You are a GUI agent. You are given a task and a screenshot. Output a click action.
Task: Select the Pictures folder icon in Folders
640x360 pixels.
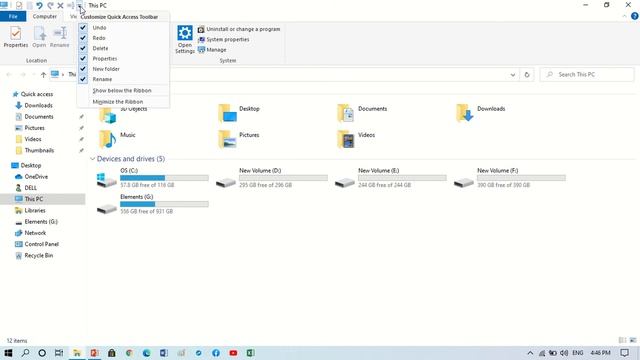[x=227, y=139]
